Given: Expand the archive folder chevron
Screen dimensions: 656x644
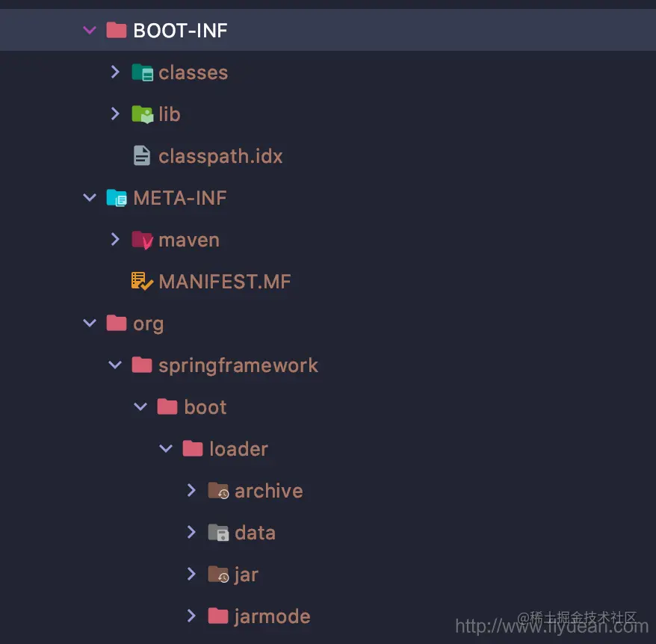Looking at the screenshot, I should click(191, 490).
